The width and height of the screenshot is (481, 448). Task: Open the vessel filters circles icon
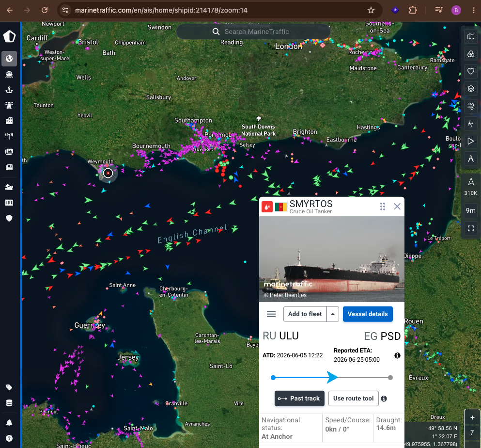click(470, 54)
